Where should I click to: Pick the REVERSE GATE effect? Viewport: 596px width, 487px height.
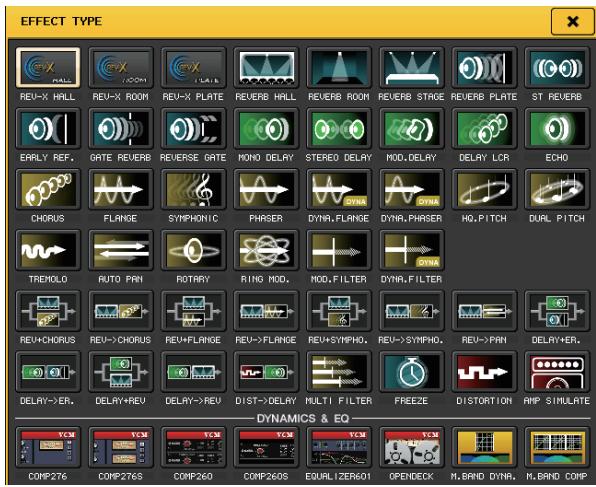(193, 128)
